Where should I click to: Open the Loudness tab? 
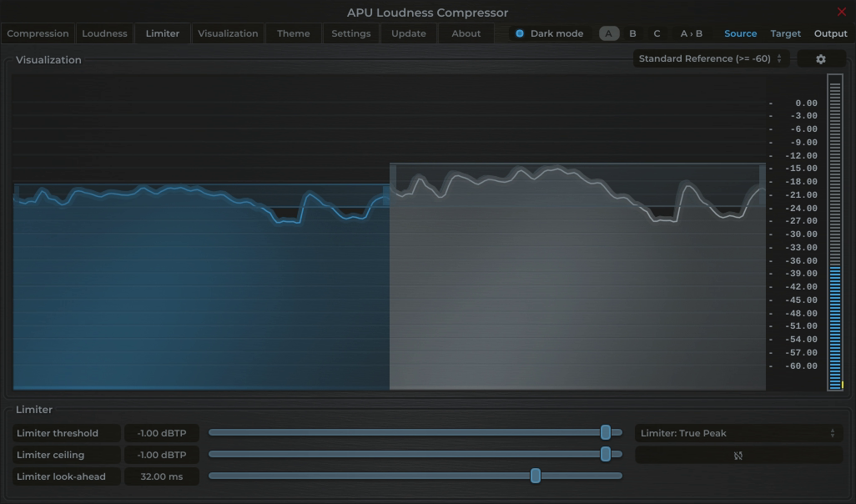(x=104, y=33)
